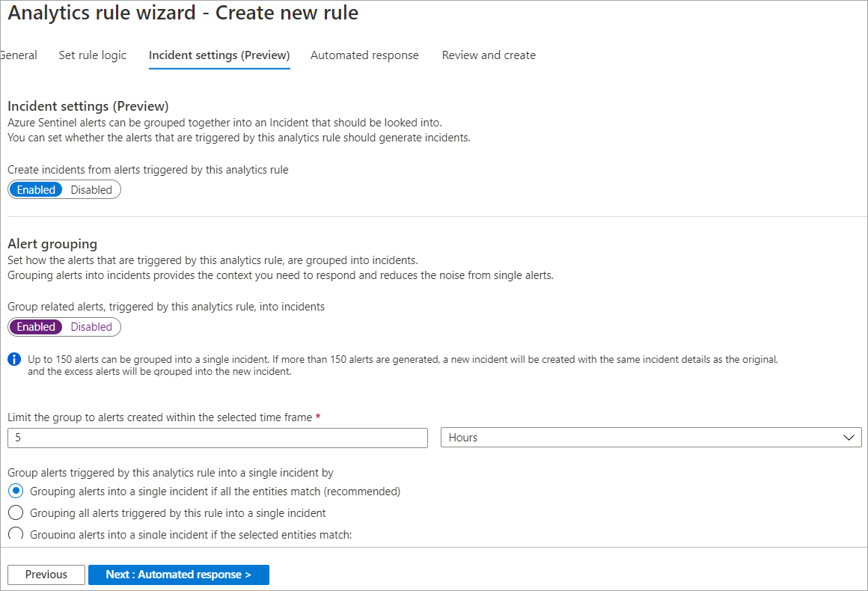Set create incidents toggle to Disabled
868x591 pixels.
(91, 190)
